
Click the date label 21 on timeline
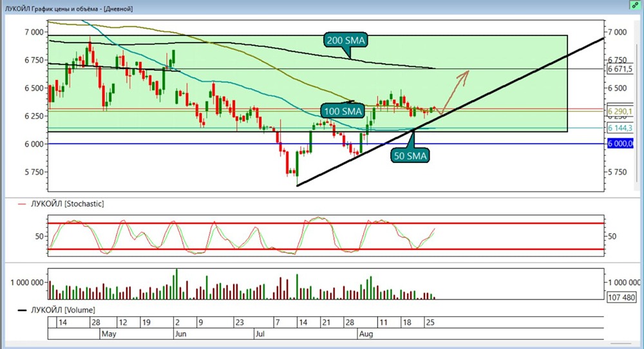[326, 323]
